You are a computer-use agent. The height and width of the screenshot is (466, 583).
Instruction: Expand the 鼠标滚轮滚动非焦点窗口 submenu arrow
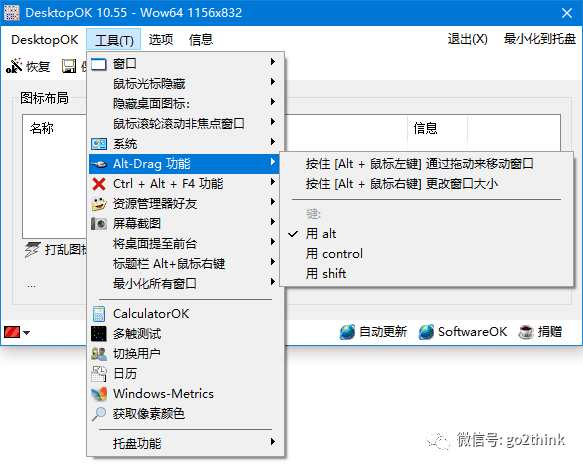[x=273, y=122]
